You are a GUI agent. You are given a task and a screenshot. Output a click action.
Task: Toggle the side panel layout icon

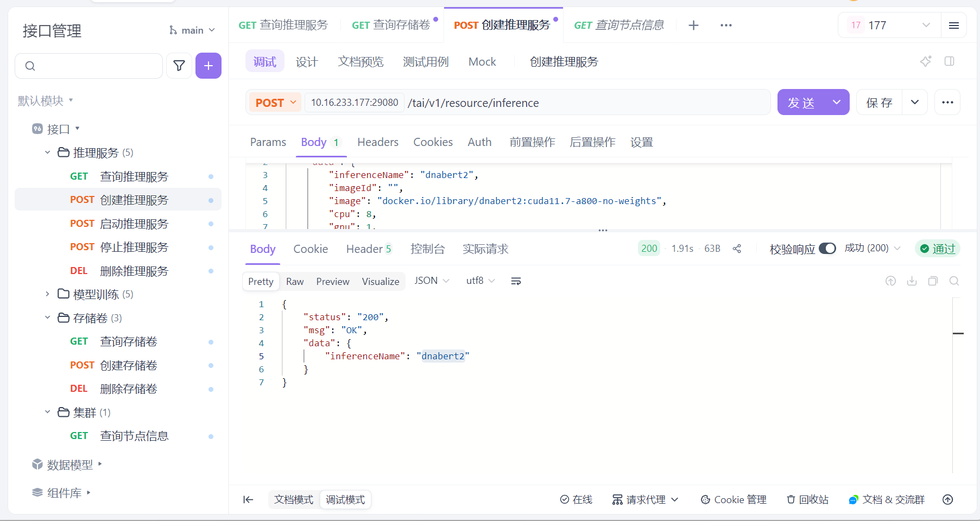(x=950, y=61)
